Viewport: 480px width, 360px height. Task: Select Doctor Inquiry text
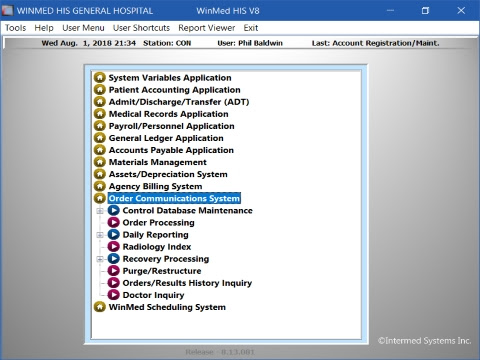pos(153,295)
